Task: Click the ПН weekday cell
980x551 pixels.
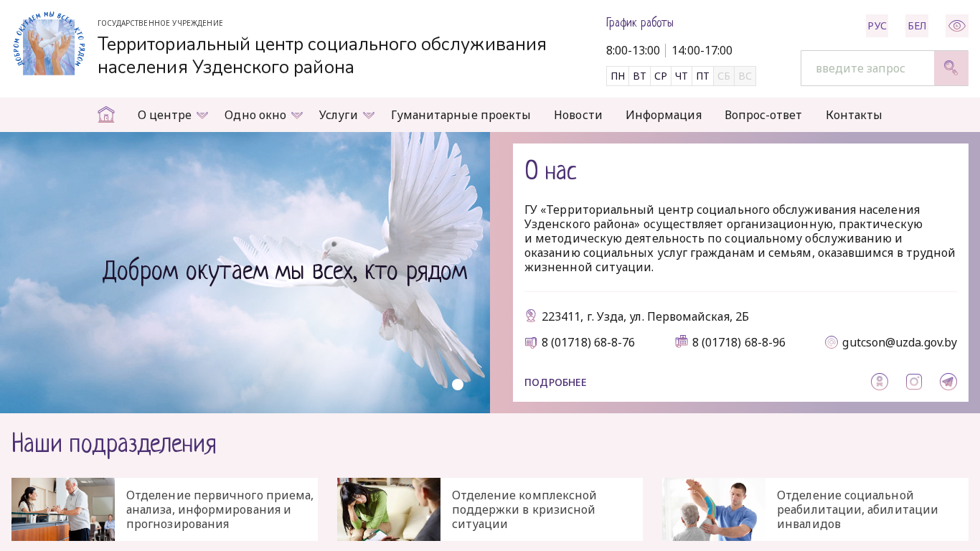Action: [618, 76]
